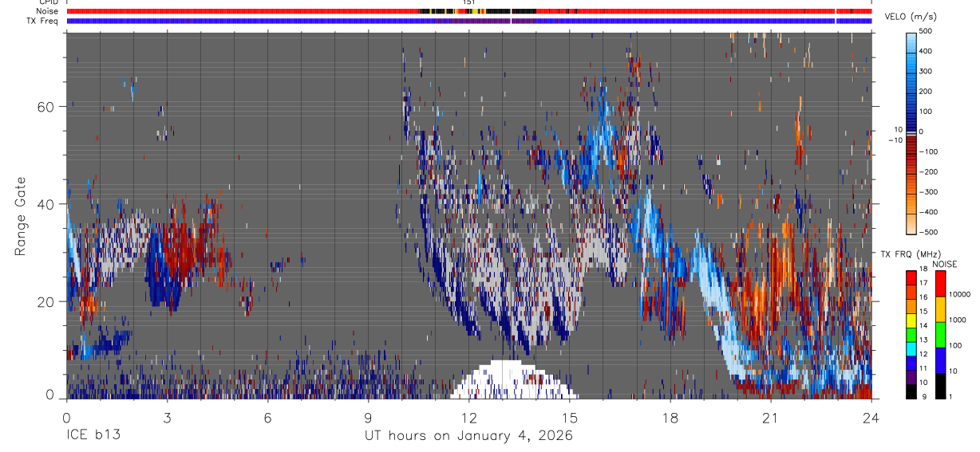The width and height of the screenshot is (980, 452).
Task: Click the 'Noise' strip label
Action: pyautogui.click(x=48, y=11)
